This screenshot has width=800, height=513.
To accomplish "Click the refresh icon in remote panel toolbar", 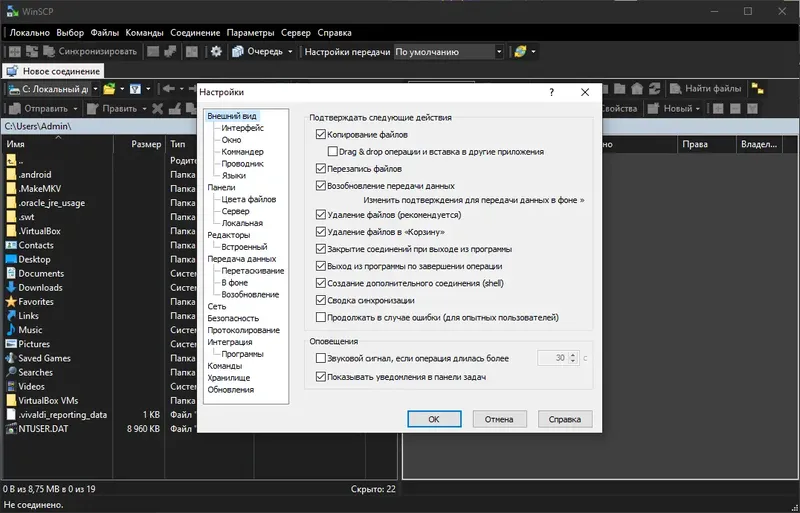I will tap(654, 89).
